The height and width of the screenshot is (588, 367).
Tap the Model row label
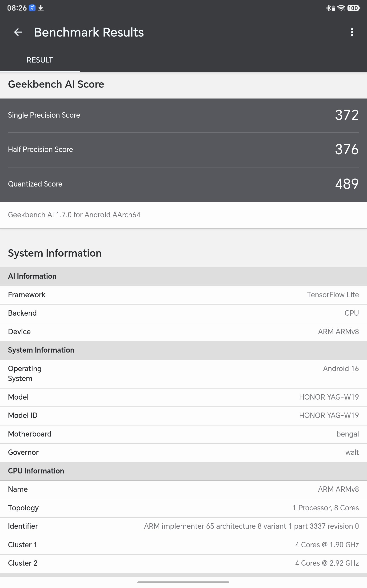[18, 397]
